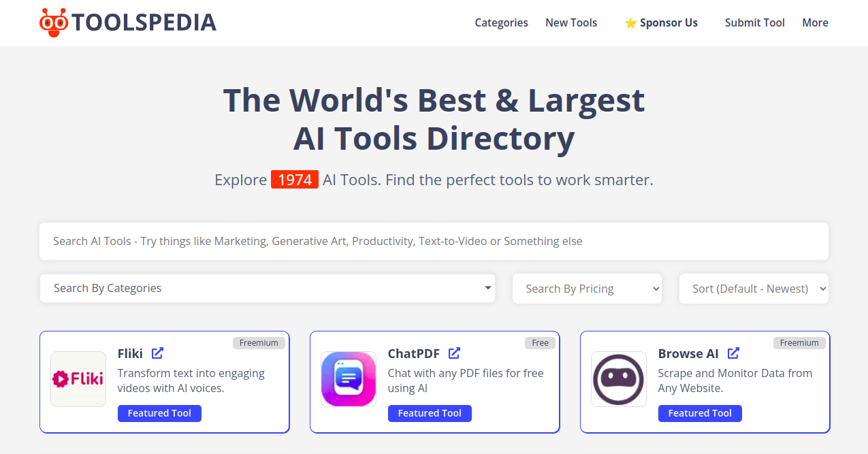868x454 pixels.
Task: Open Browse AI external link icon
Action: [x=733, y=353]
